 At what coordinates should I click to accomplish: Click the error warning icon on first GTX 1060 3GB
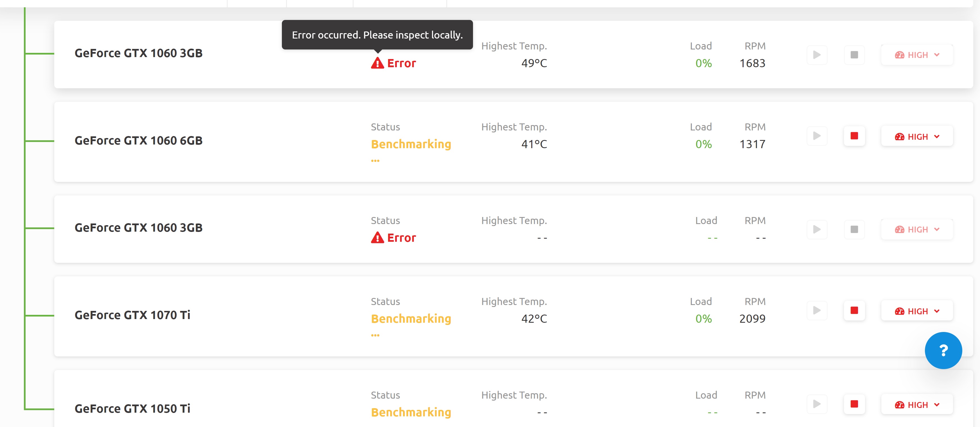[377, 63]
